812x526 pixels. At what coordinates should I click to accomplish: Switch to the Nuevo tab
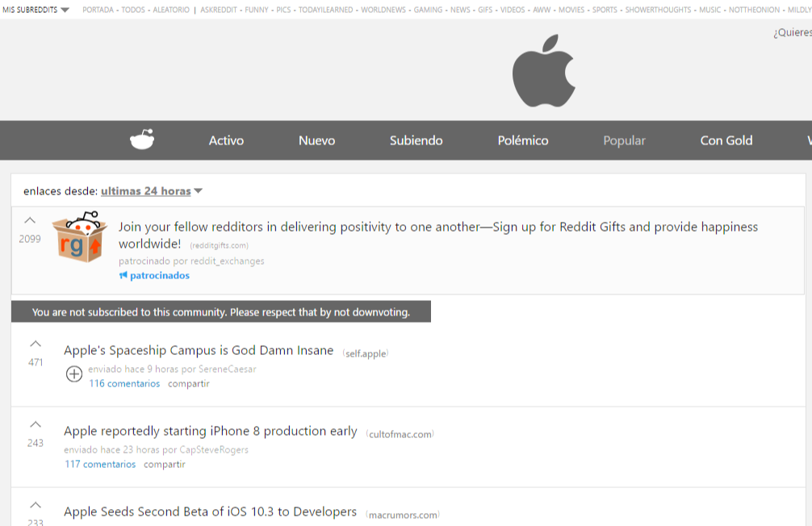pos(316,140)
